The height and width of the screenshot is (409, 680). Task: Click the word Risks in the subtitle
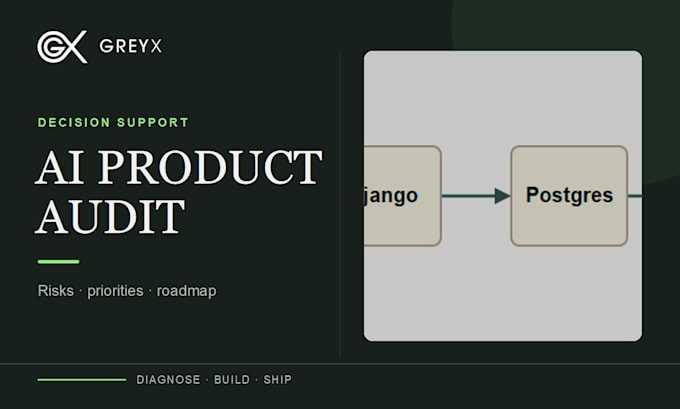click(56, 291)
